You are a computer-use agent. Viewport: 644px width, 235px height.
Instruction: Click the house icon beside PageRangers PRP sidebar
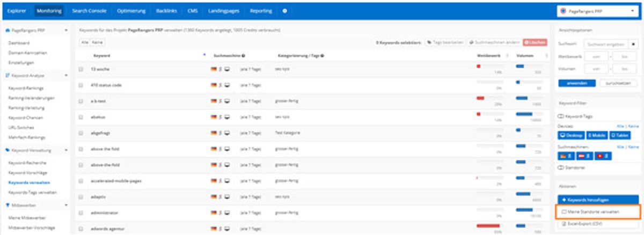6,31
